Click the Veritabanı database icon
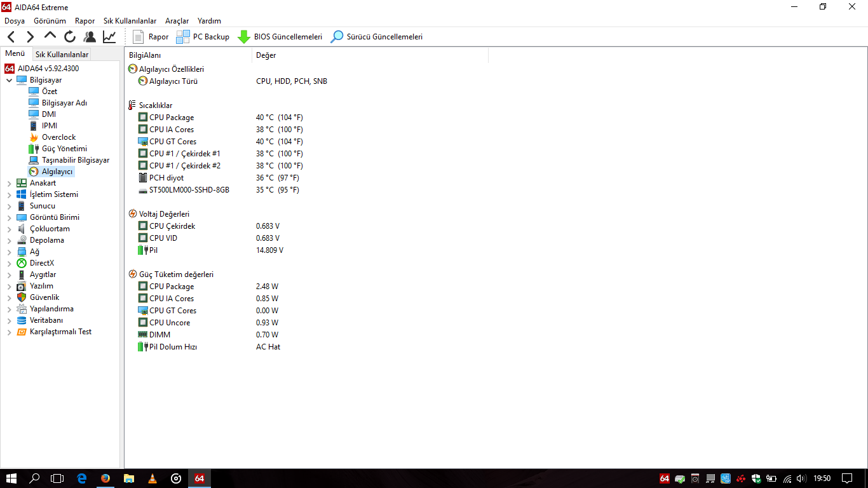The image size is (868, 488). [22, 320]
